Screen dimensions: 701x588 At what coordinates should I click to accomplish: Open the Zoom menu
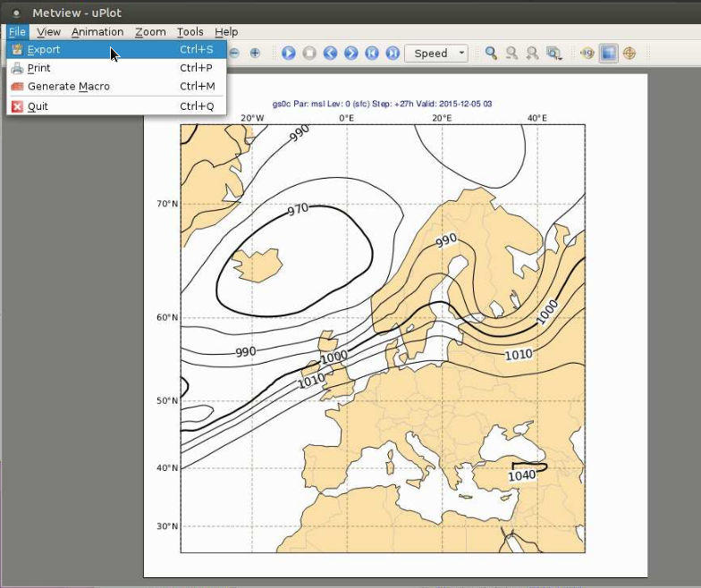click(150, 32)
